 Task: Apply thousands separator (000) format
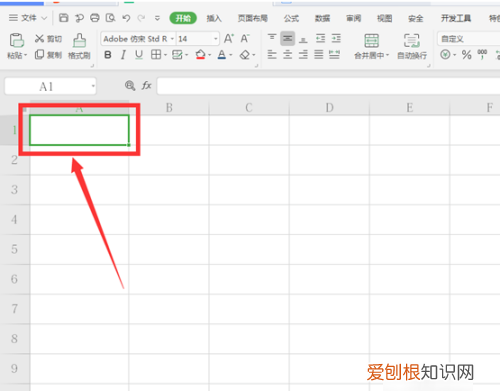click(482, 54)
